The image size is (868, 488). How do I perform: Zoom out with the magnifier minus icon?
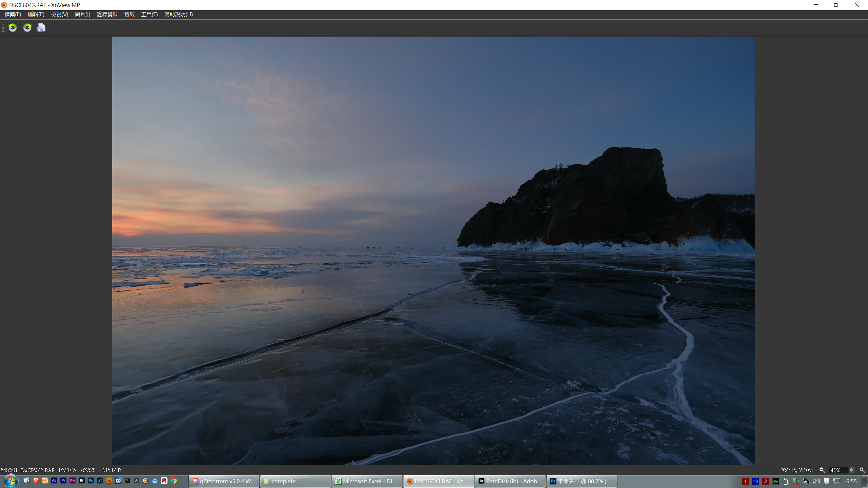(822, 470)
